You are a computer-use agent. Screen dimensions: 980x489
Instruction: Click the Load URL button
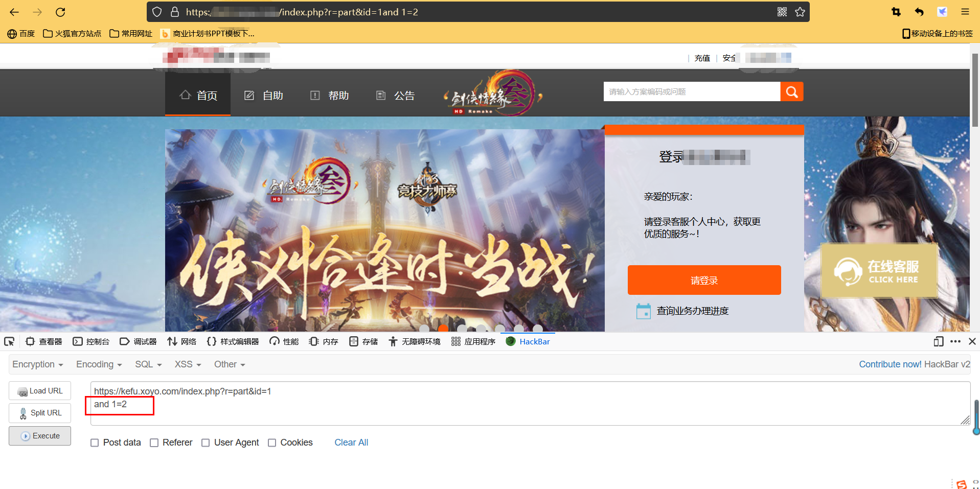coord(40,391)
